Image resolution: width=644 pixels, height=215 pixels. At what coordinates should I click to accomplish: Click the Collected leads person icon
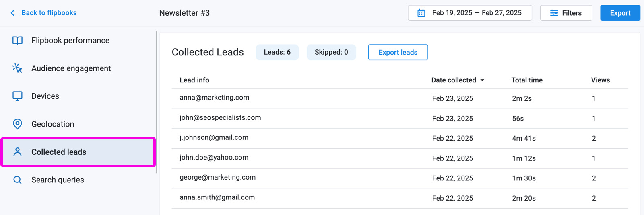pyautogui.click(x=17, y=152)
